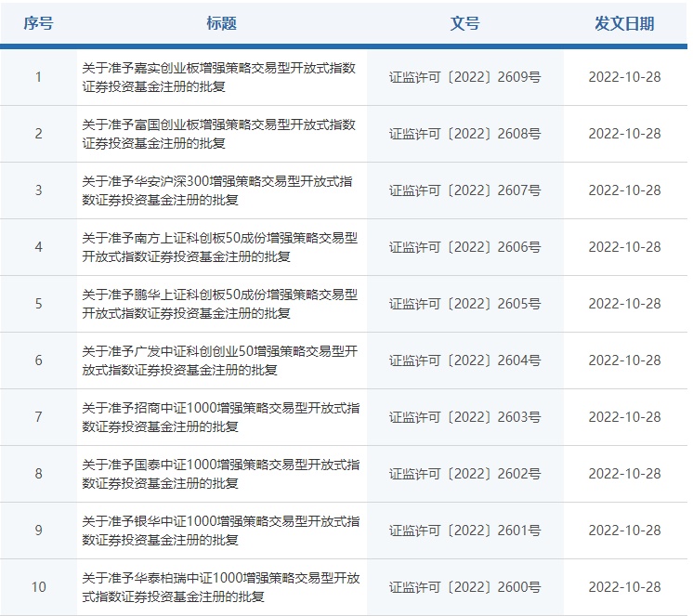
Task: Open the 嘉实创业板增强策略 fund approval title
Action: click(219, 77)
